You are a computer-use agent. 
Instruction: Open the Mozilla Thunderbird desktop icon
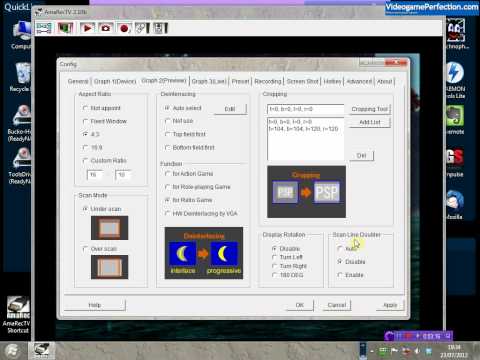[455, 205]
